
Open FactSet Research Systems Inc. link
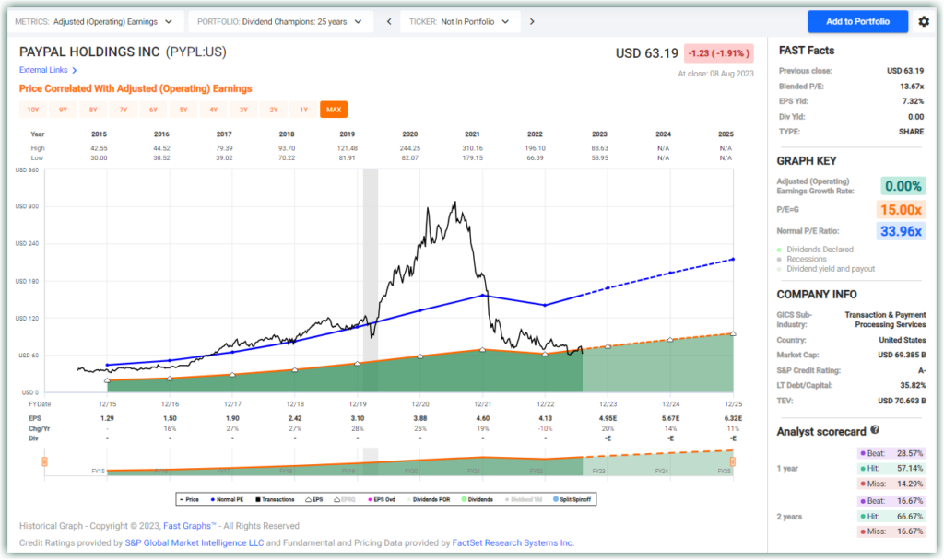(513, 543)
